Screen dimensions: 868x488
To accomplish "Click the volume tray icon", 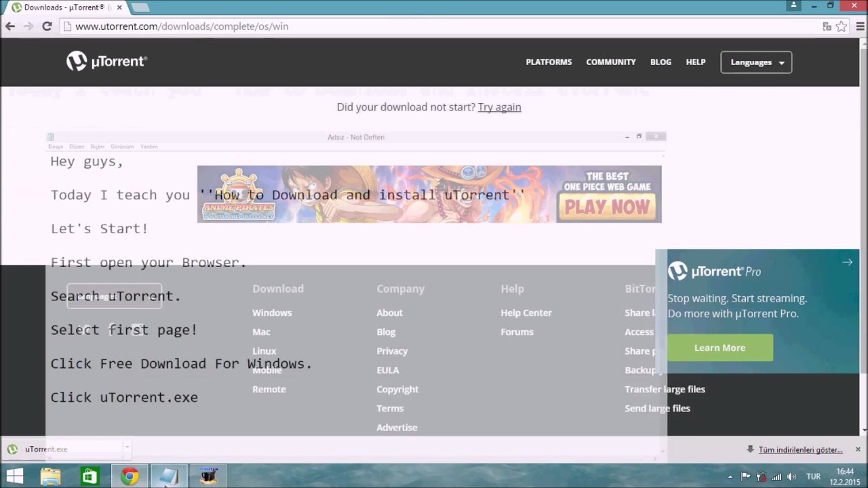I will click(x=791, y=477).
